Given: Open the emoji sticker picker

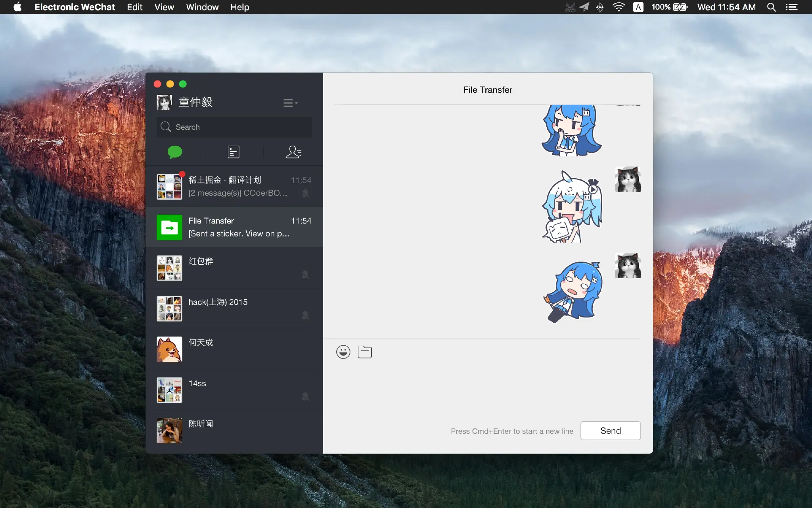Looking at the screenshot, I should pos(343,352).
